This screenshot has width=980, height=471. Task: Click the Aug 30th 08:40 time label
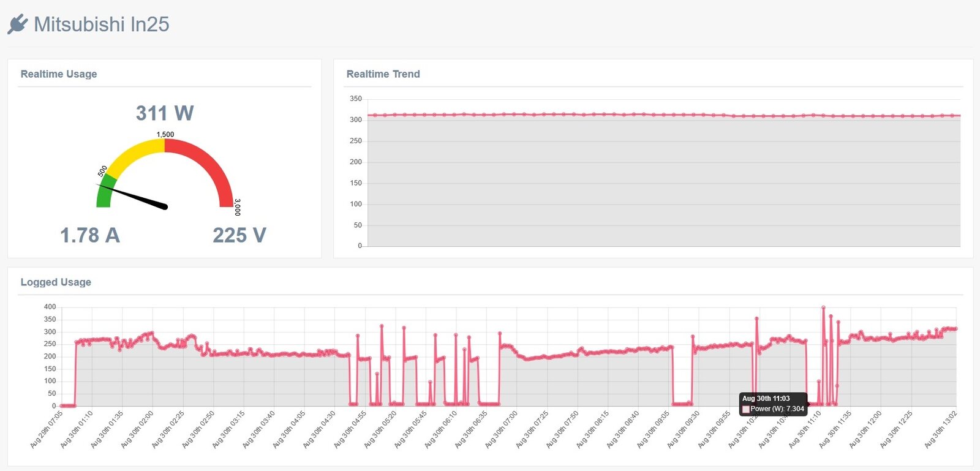(x=623, y=430)
